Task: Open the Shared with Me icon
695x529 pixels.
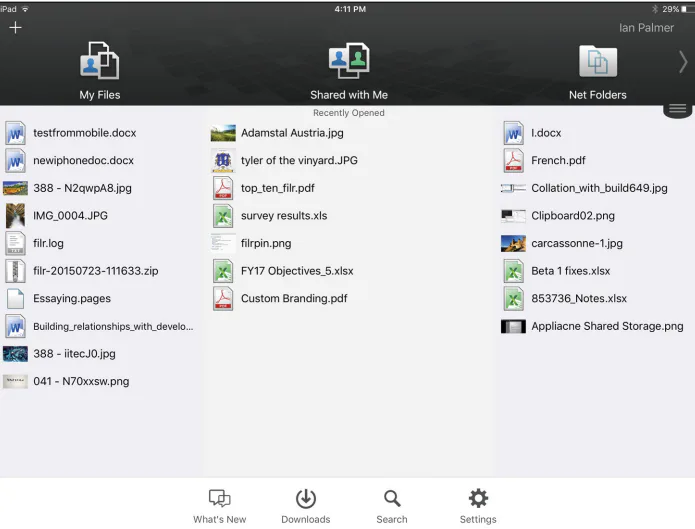Action: 349,60
